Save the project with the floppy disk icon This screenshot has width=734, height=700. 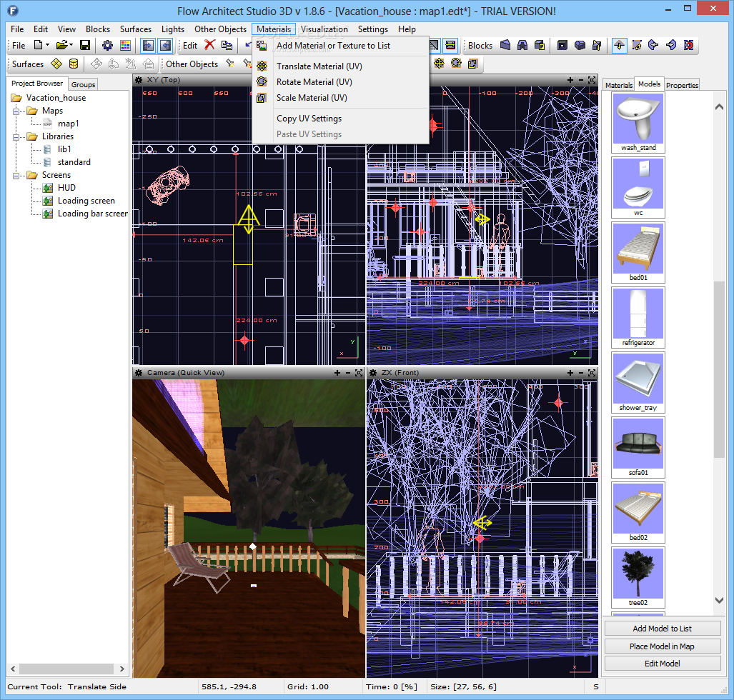pos(85,46)
